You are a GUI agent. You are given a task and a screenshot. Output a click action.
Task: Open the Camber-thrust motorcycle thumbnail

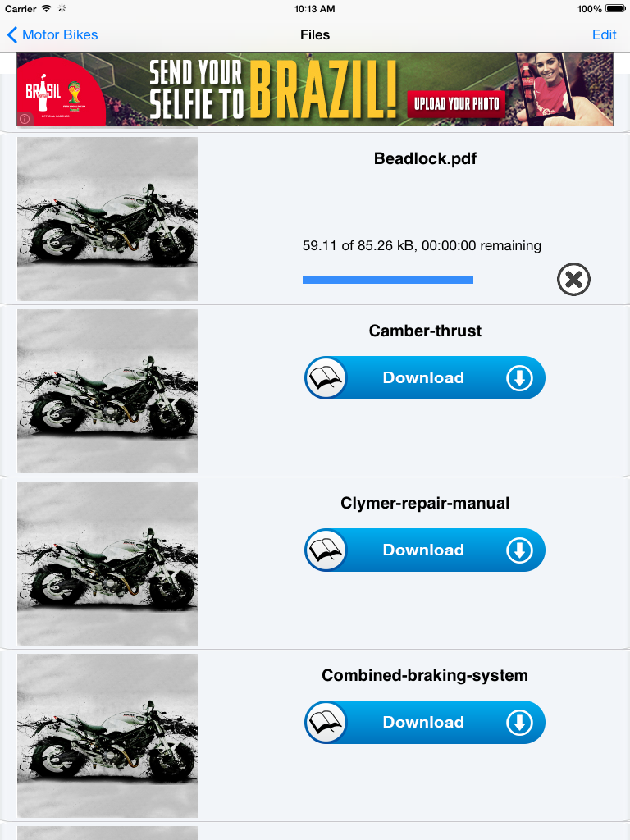click(107, 391)
